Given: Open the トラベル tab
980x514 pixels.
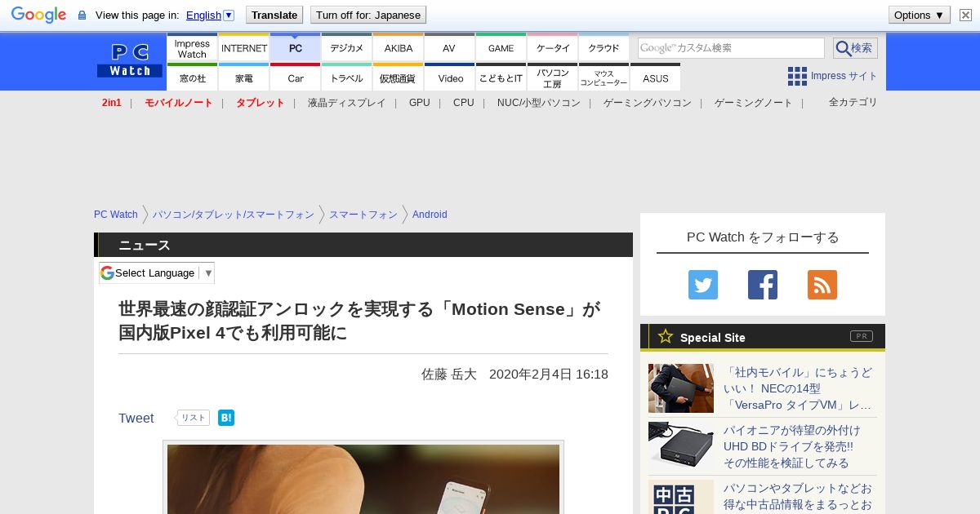Looking at the screenshot, I should [347, 78].
